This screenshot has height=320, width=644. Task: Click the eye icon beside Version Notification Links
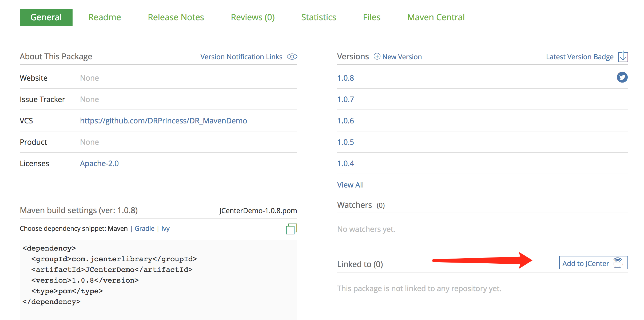292,57
